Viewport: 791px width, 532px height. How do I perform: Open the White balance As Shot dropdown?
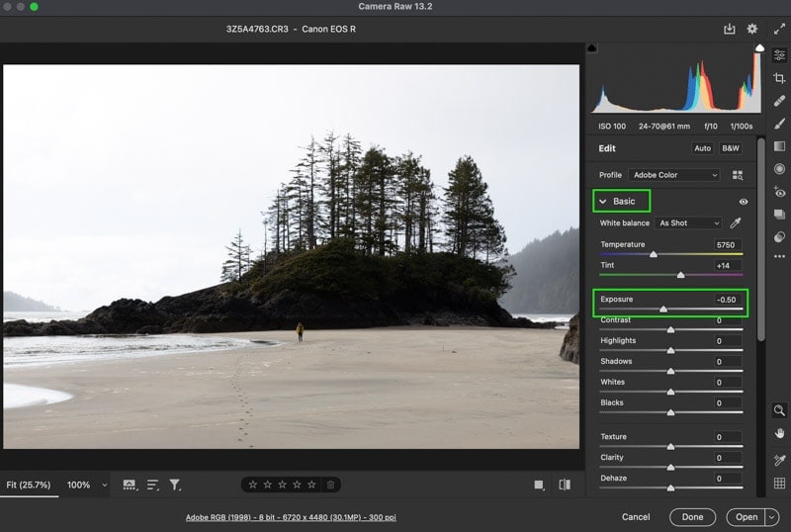[x=688, y=223]
